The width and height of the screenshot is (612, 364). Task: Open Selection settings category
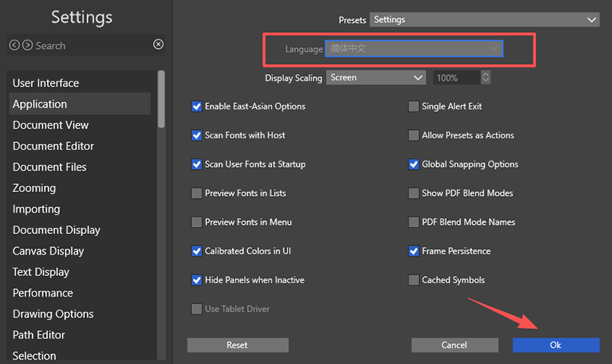pyautogui.click(x=80, y=356)
